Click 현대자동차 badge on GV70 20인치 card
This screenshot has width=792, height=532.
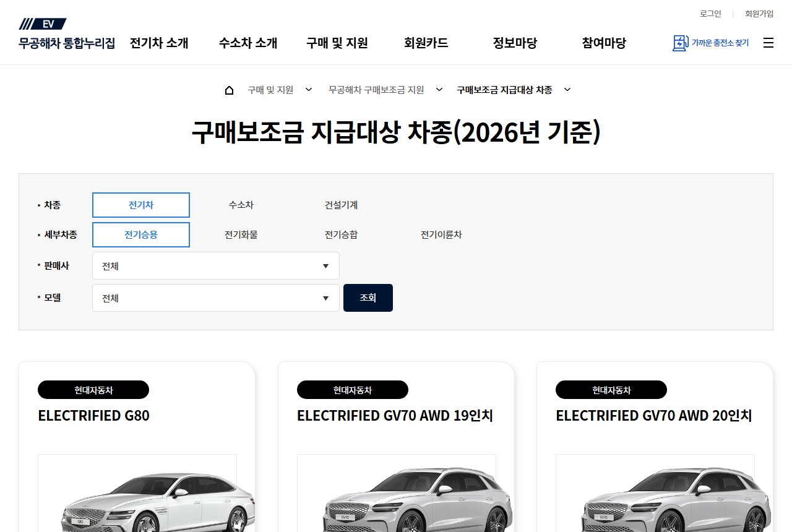point(611,390)
